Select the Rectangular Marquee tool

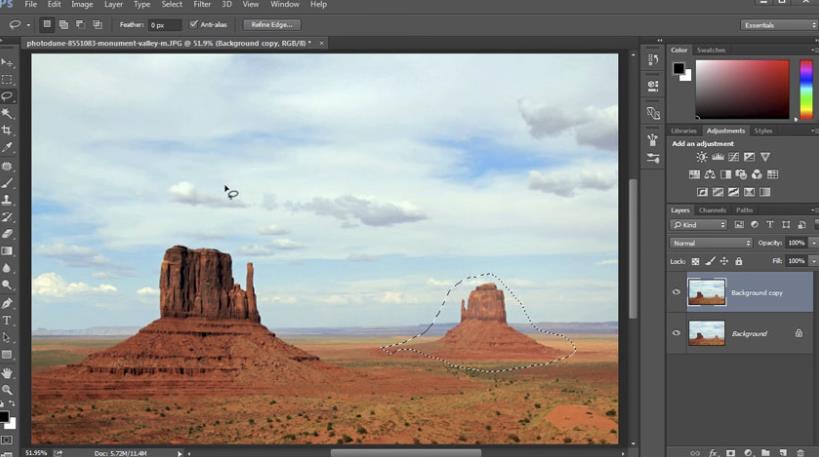click(7, 79)
